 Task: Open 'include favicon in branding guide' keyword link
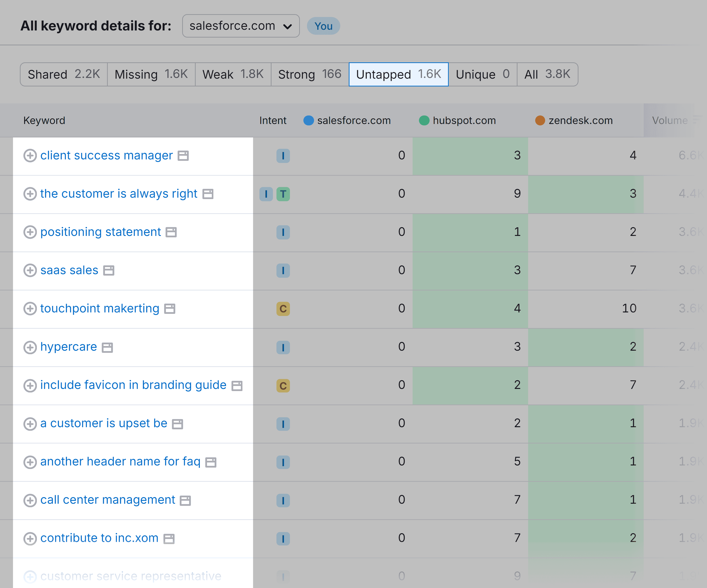coord(133,385)
